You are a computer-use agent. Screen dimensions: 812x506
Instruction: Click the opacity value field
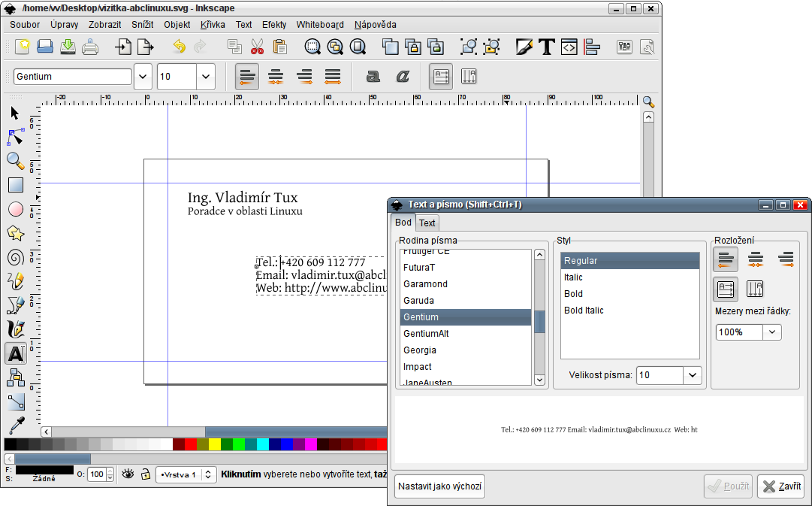click(x=97, y=474)
